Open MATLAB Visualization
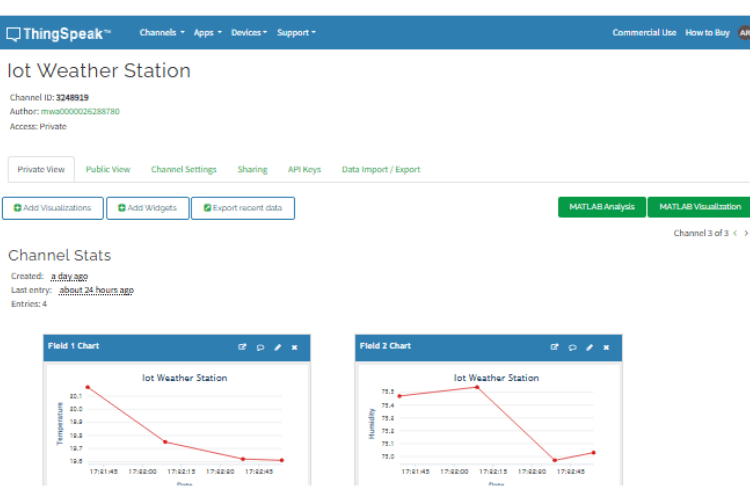The image size is (750, 500). click(x=700, y=207)
